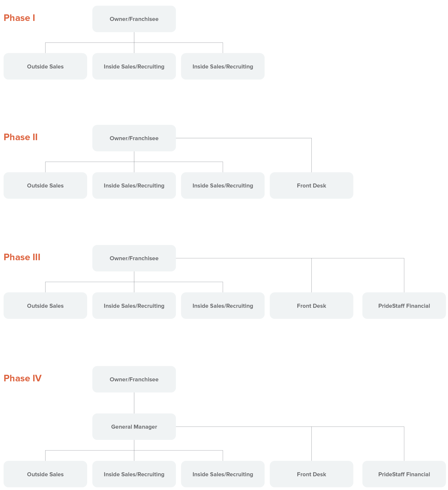Click Owner/Franchisee box in Phase I
The image size is (448, 490).
coord(134,19)
